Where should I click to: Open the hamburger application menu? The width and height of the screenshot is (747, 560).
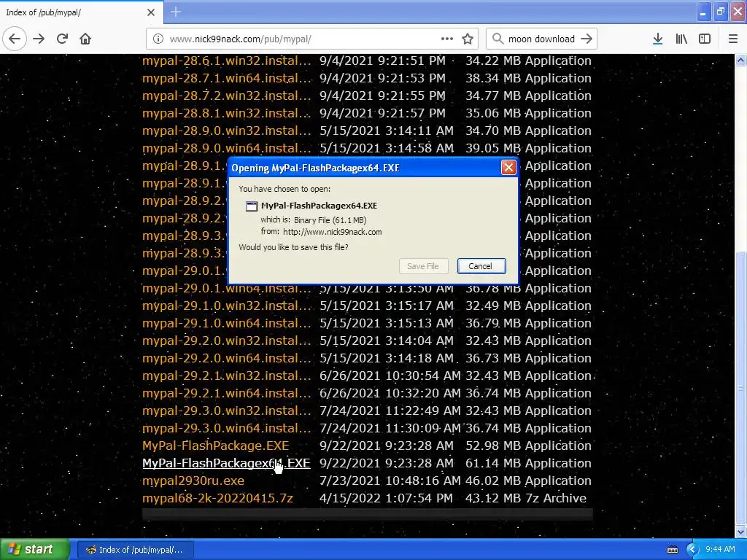coord(732,39)
